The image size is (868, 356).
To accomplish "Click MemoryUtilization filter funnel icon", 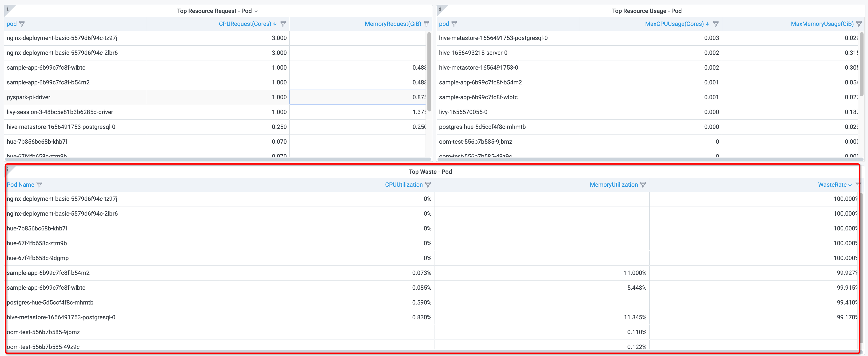I will click(643, 185).
